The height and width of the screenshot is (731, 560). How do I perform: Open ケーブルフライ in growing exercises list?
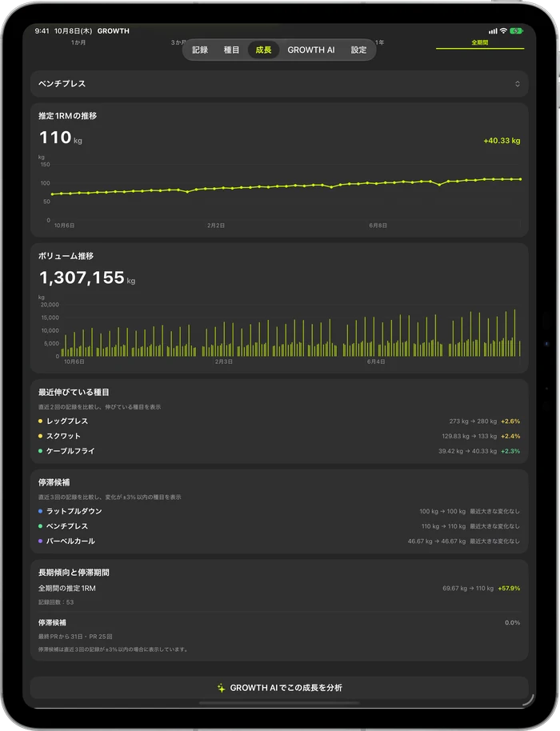(x=279, y=451)
